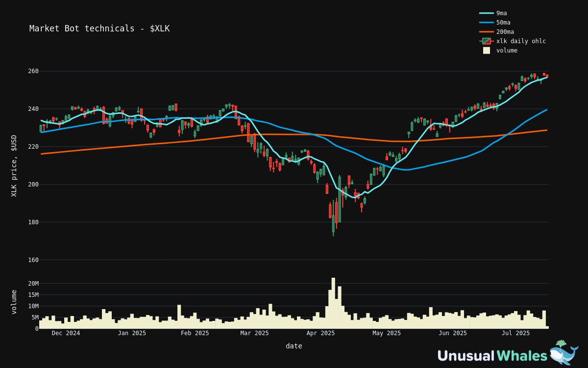Click the tallest volume bar in April 2025
Screen dimensions: 588x368
[x=333, y=303]
